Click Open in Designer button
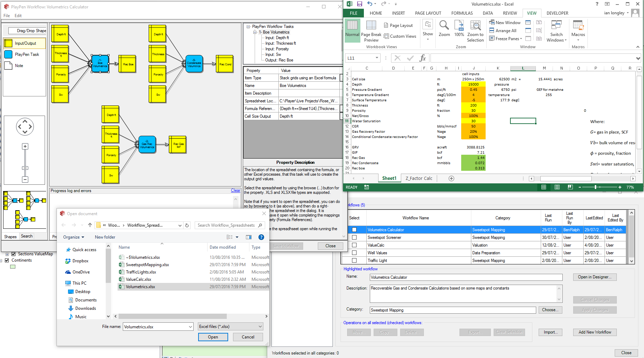The image size is (644, 358). [x=594, y=277]
